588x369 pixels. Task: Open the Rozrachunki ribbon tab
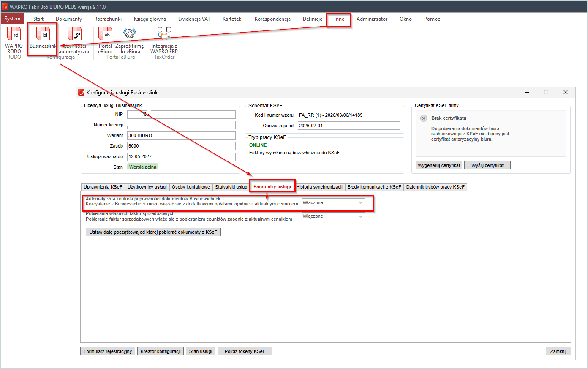point(108,19)
